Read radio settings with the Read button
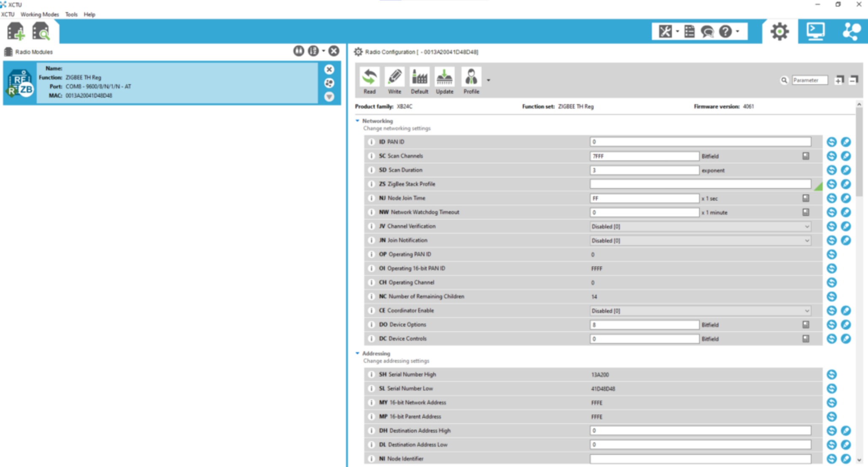Image resolution: width=868 pixels, height=467 pixels. click(369, 81)
